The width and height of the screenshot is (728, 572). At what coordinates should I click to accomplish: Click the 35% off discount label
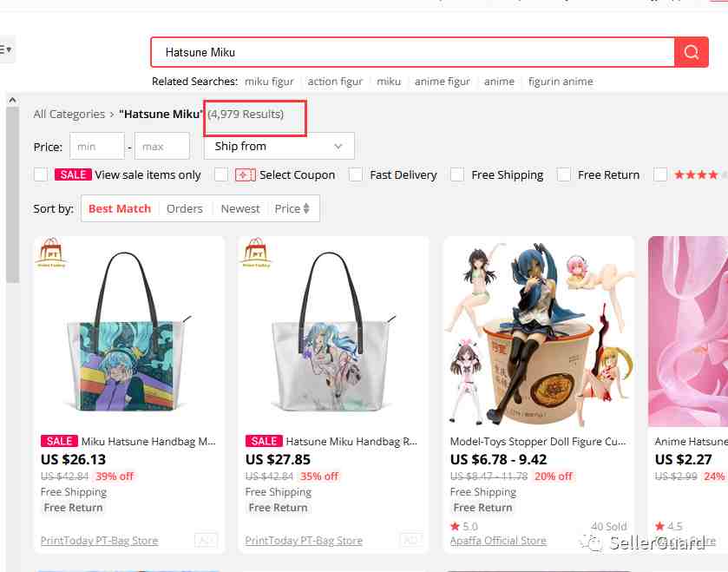coord(319,477)
